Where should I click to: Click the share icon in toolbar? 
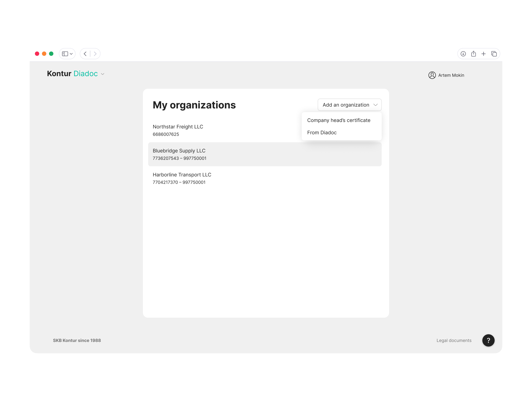coord(473,54)
